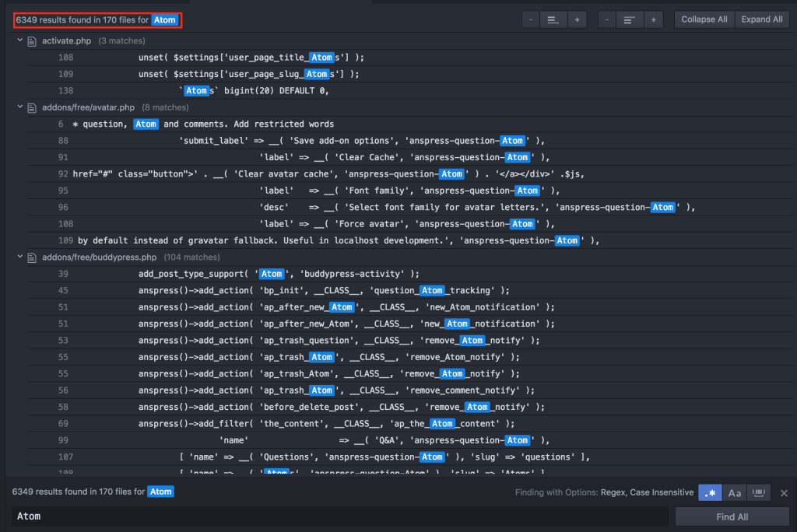Image resolution: width=797 pixels, height=532 pixels.
Task: Open line 91 'Clear Cache' result
Action: (x=410, y=158)
